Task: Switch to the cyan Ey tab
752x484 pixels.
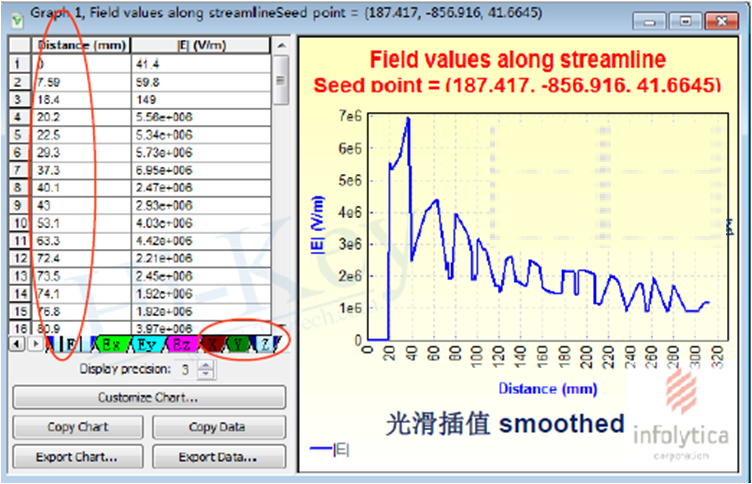Action: tap(147, 343)
